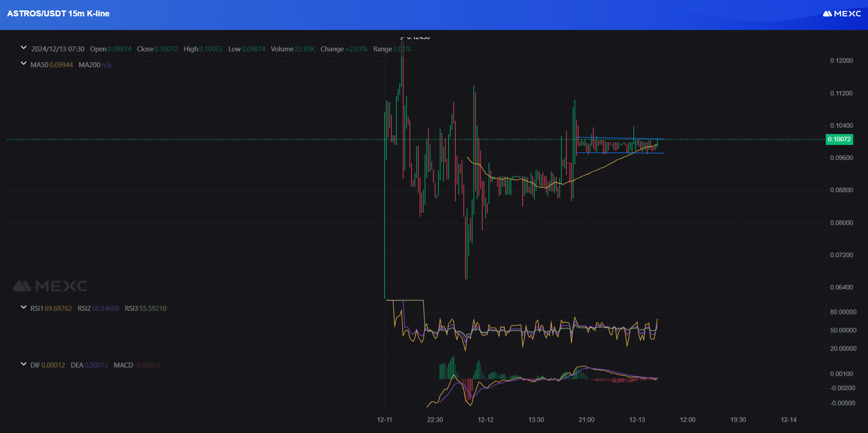Click the RSI 20.00000 axis label

(843, 348)
